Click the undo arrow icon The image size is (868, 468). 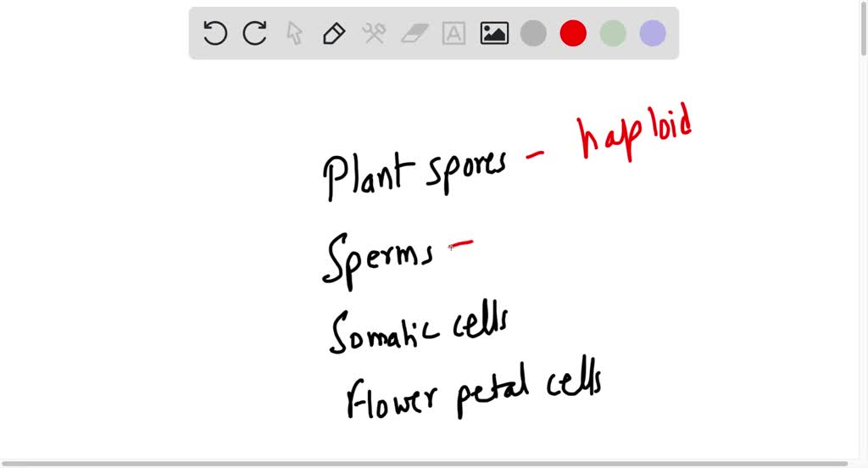pyautogui.click(x=214, y=33)
